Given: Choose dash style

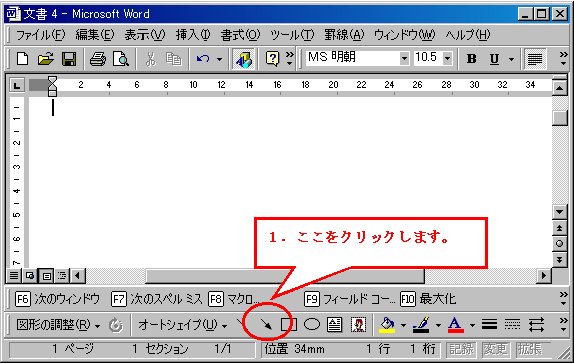Looking at the screenshot, I should pyautogui.click(x=512, y=324).
